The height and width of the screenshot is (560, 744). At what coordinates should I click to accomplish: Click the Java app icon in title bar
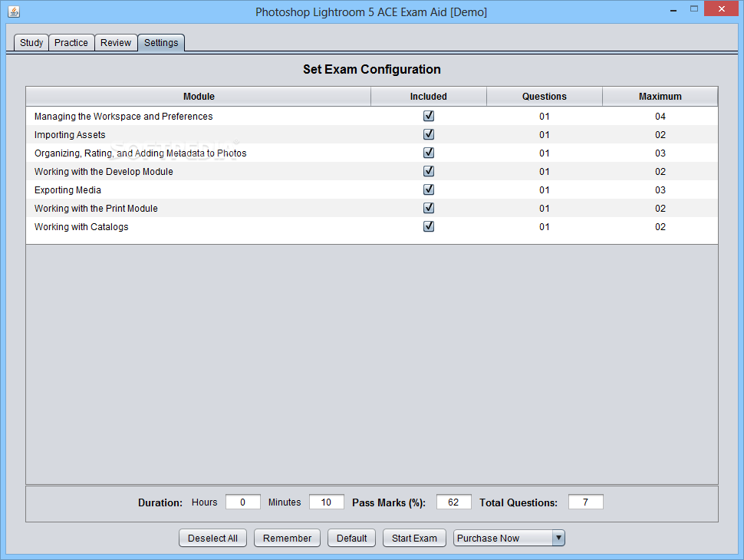(14, 12)
